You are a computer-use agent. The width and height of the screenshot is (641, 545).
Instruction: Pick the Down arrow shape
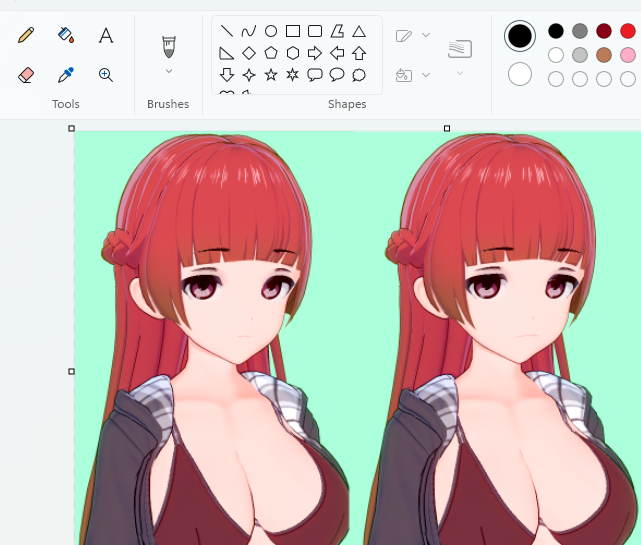[226, 75]
